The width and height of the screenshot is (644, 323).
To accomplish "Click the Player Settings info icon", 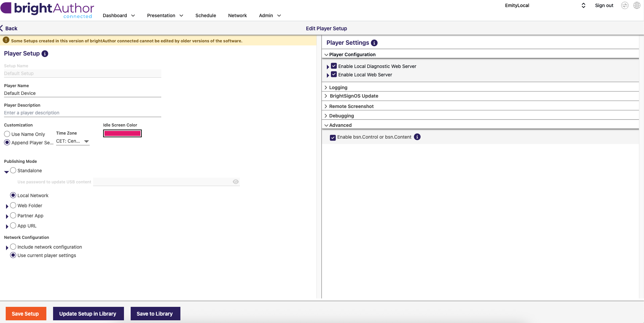I will (x=374, y=43).
